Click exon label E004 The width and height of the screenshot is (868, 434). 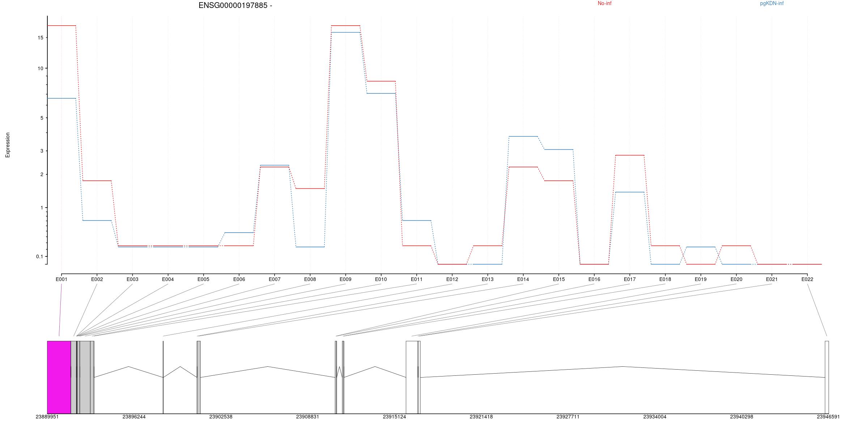point(168,279)
